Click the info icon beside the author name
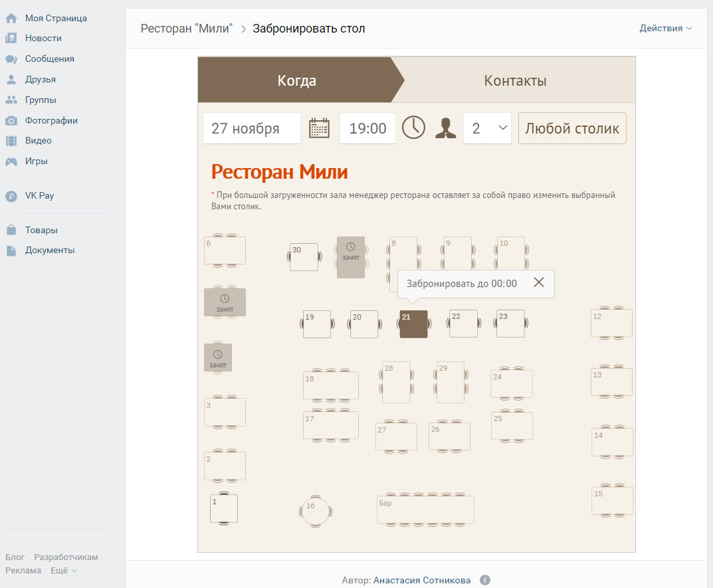 pyautogui.click(x=485, y=580)
